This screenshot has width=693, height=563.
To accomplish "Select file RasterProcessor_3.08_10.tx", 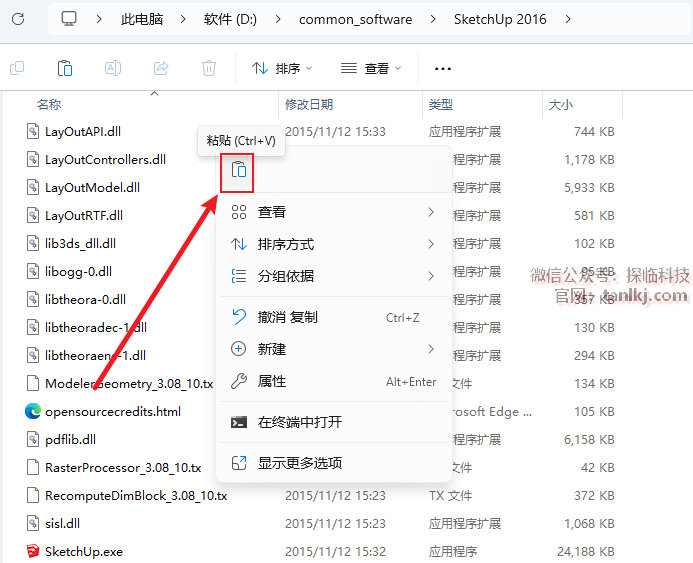I will point(123,468).
